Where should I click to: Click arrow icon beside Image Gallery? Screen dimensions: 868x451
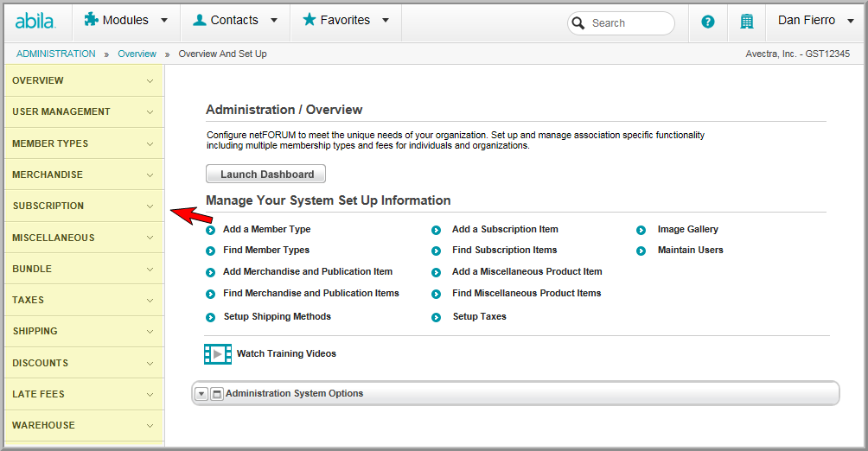tap(641, 230)
